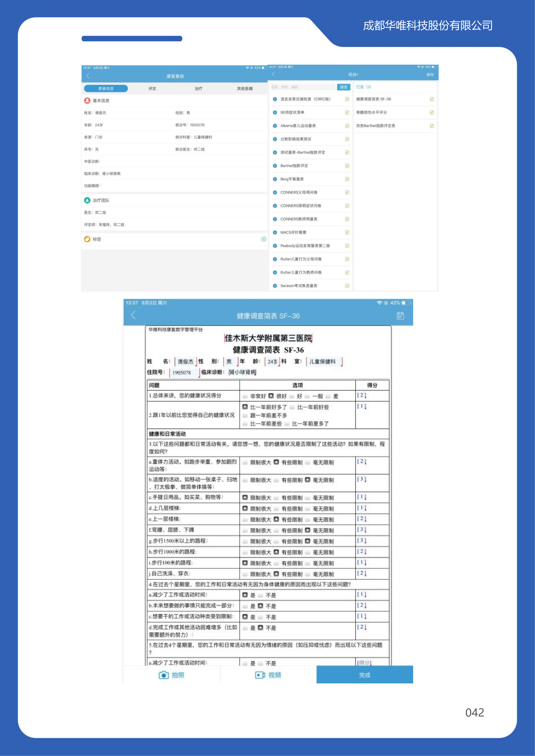Click the 科室 field showing 儿童保健科

click(x=324, y=362)
